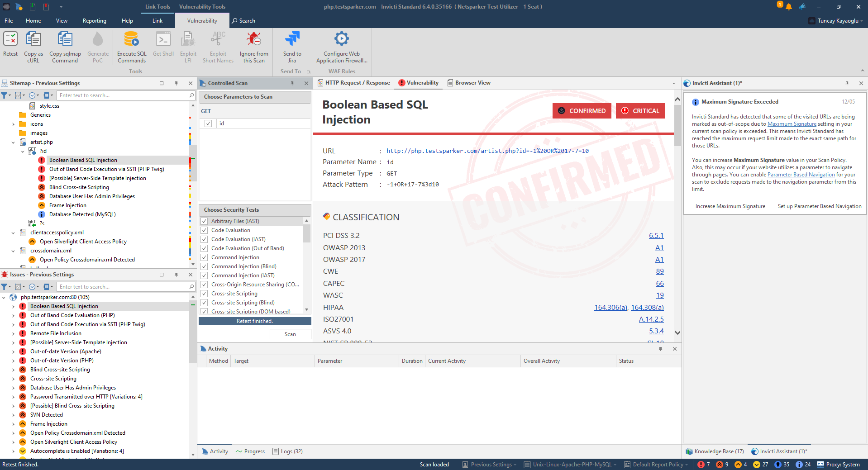The image size is (868, 470).
Task: Open the vulnerable artist.php URL link
Action: (487, 151)
